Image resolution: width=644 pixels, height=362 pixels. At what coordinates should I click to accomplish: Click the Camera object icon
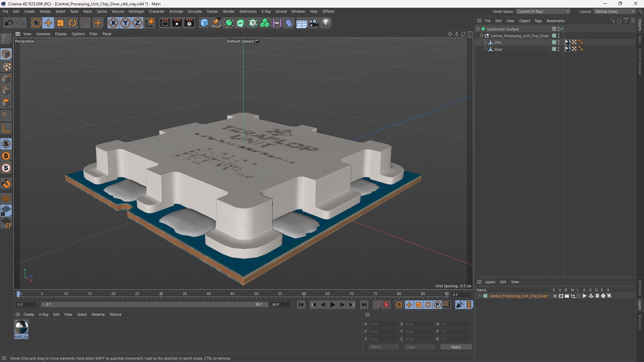(314, 23)
